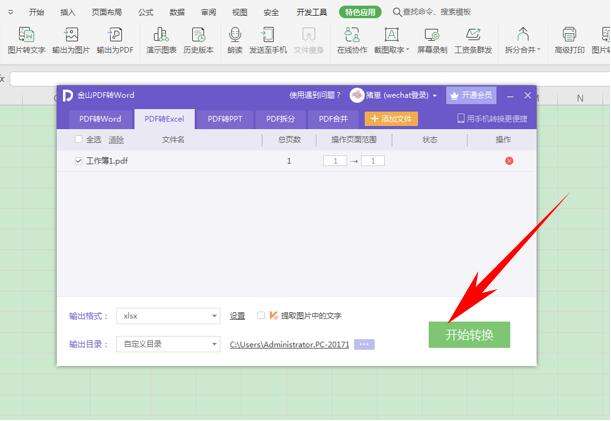Open the output path C:\Users\Administrator link
This screenshot has height=421, width=611.
pyautogui.click(x=289, y=345)
